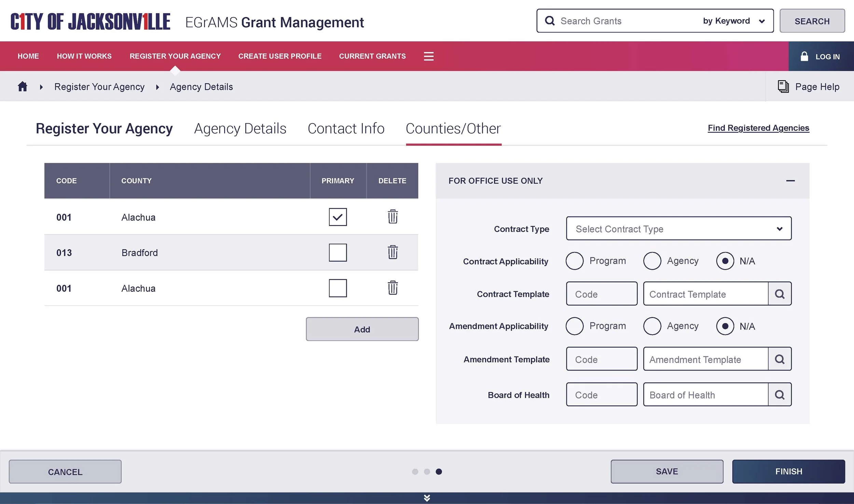The height and width of the screenshot is (504, 854).
Task: Collapse the For Office Use Only panel
Action: [790, 181]
